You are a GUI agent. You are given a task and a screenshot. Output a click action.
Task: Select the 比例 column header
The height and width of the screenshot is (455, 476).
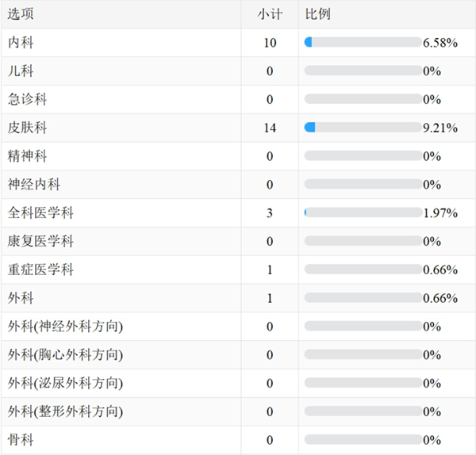317,14
